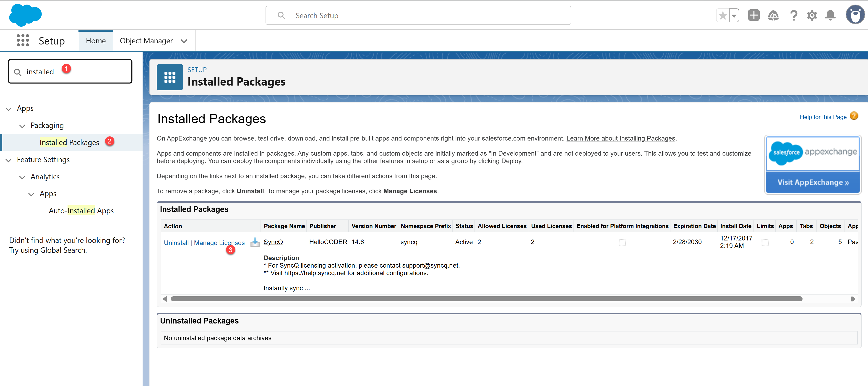
Task: Collapse the Feature Settings section
Action: [9, 160]
